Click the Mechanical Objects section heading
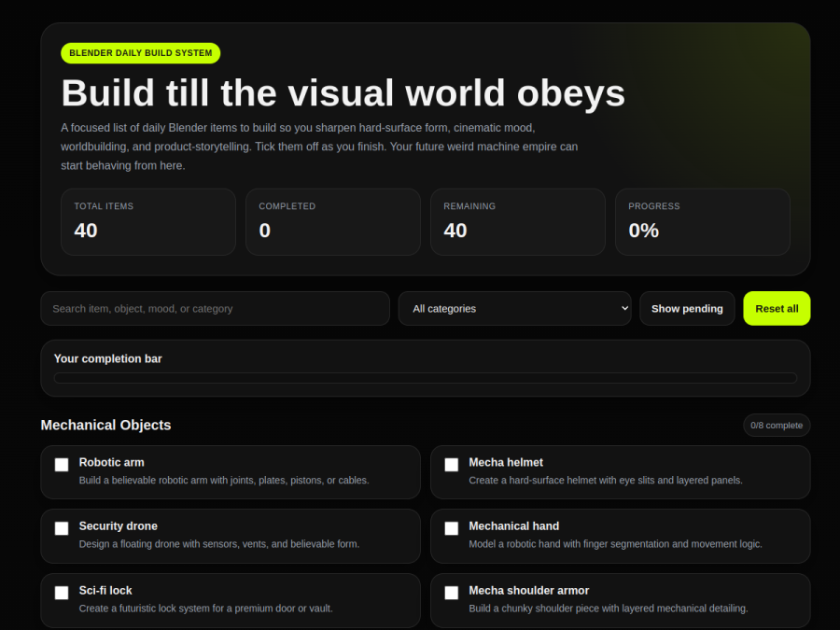840x630 pixels. click(106, 425)
